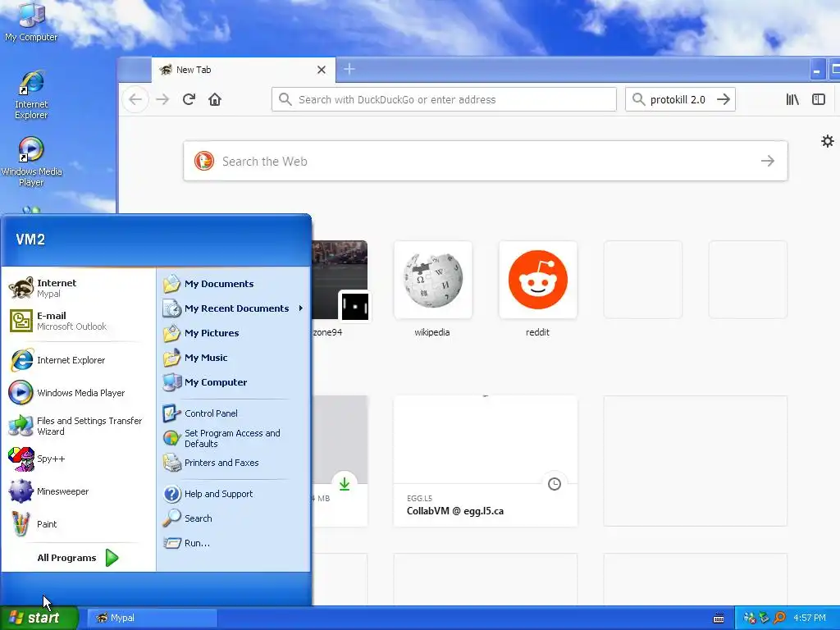The height and width of the screenshot is (630, 840).
Task: Open the Library toolbar icon
Action: tap(792, 99)
